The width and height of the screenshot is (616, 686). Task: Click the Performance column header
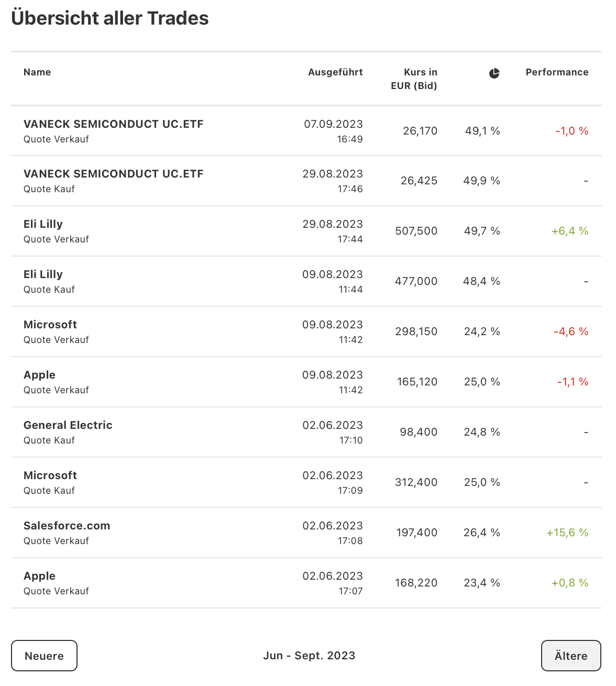click(557, 72)
